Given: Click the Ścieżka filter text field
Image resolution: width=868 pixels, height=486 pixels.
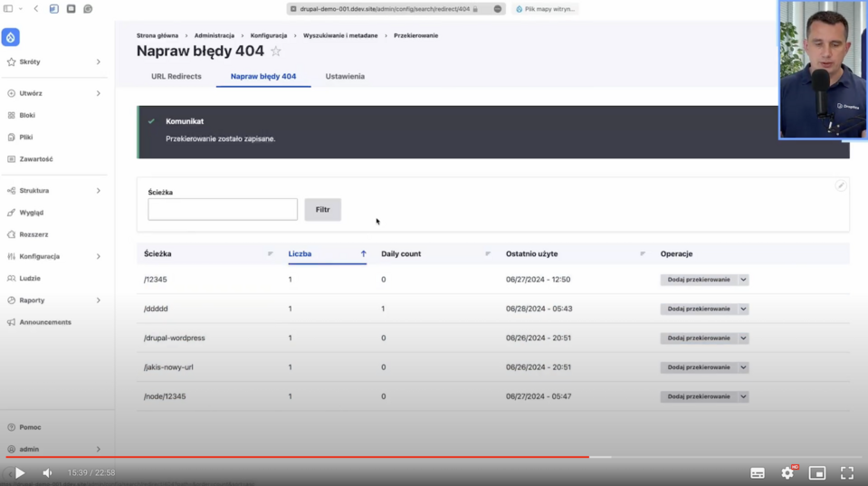Looking at the screenshot, I should 223,210.
